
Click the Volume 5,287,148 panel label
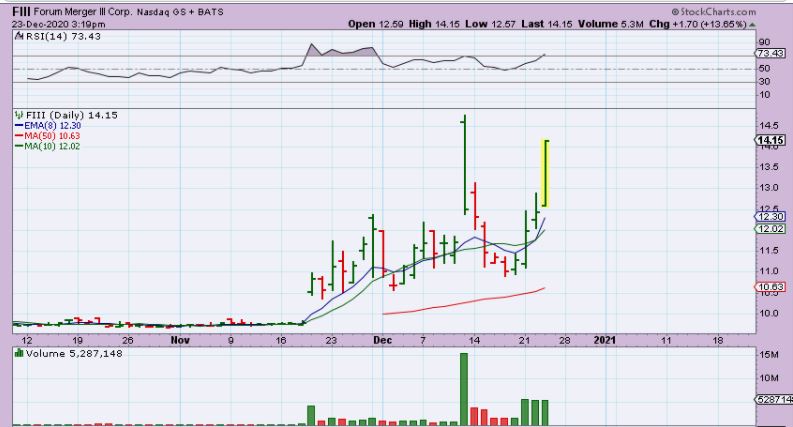coord(74,353)
